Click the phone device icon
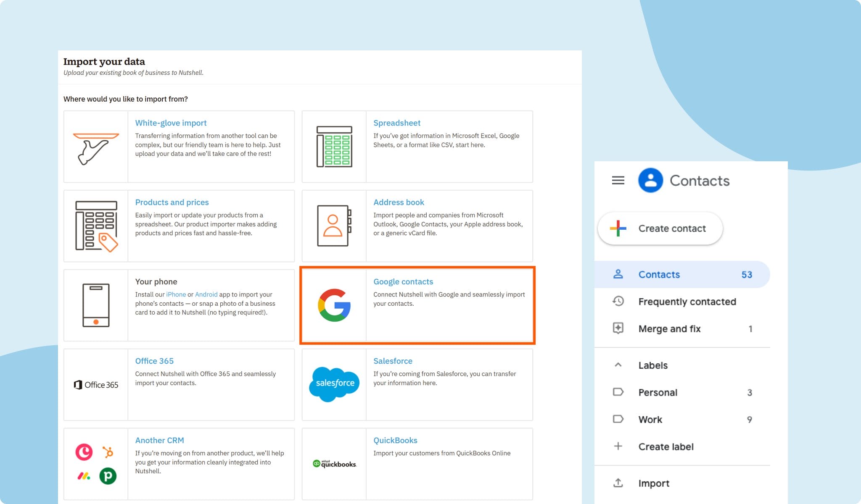 pyautogui.click(x=96, y=305)
